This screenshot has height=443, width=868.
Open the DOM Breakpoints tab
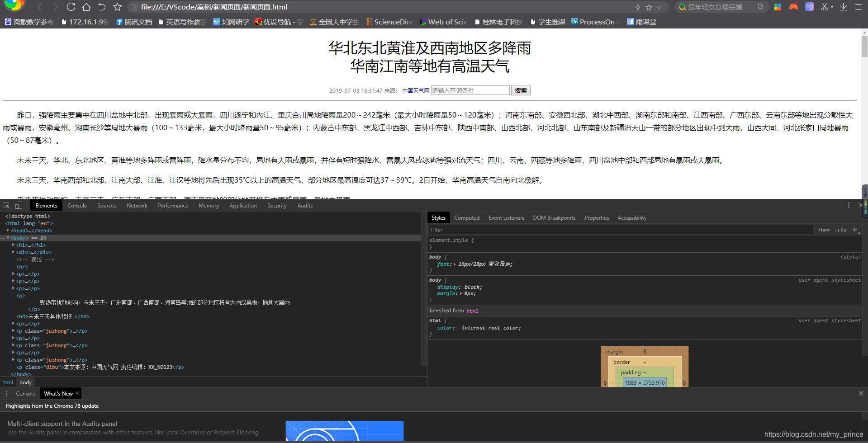click(554, 218)
